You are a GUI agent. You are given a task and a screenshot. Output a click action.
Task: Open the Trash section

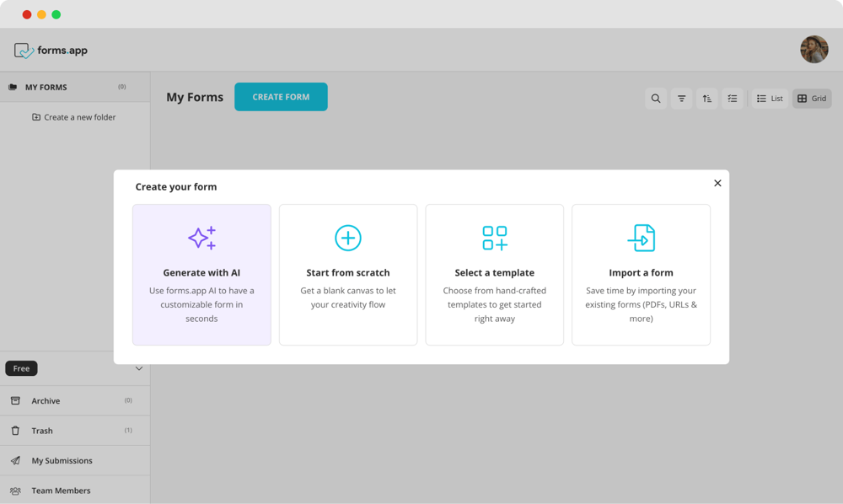(42, 431)
